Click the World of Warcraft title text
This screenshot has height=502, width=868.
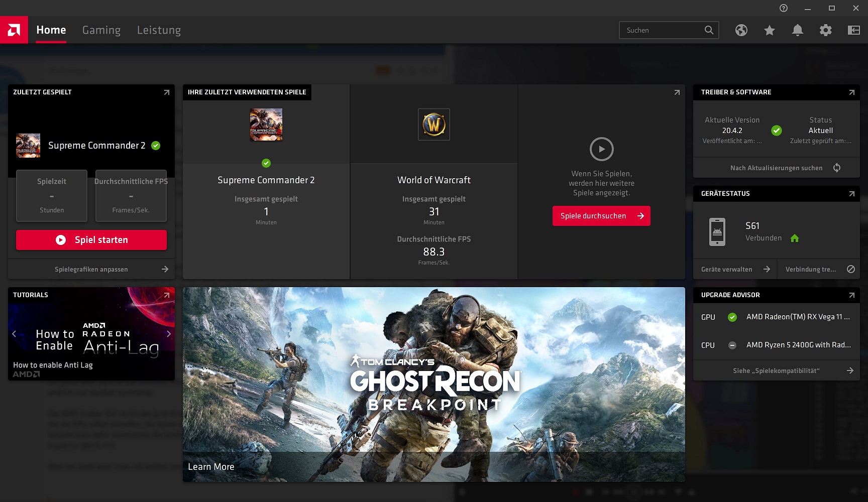(x=434, y=180)
